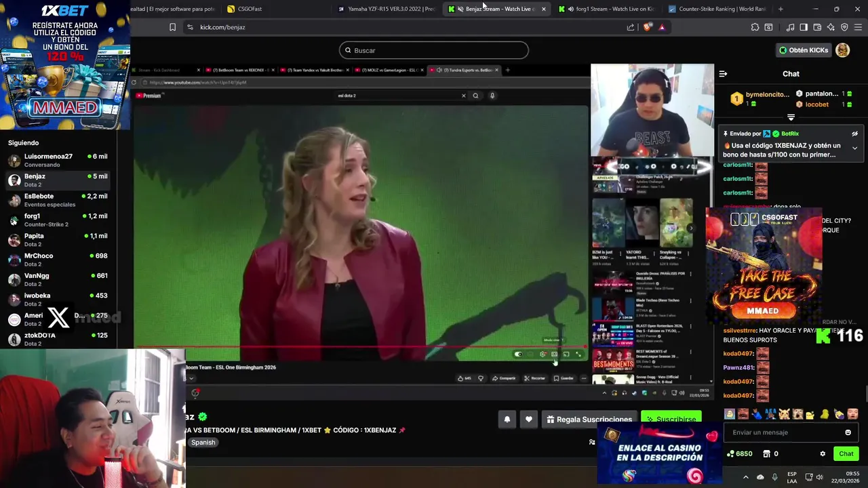Open the browser hamburger main menu
Viewport: 868px width, 488px height.
coord(858,27)
